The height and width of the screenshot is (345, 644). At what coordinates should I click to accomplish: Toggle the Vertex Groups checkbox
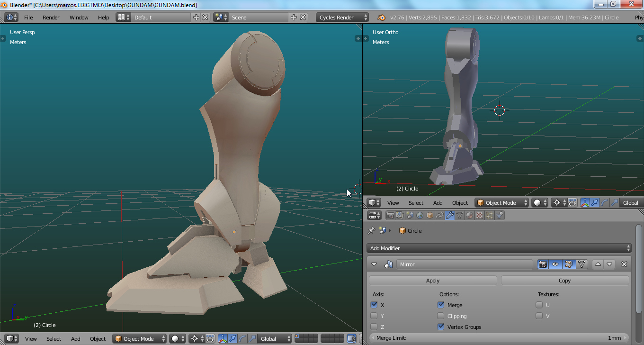point(441,327)
